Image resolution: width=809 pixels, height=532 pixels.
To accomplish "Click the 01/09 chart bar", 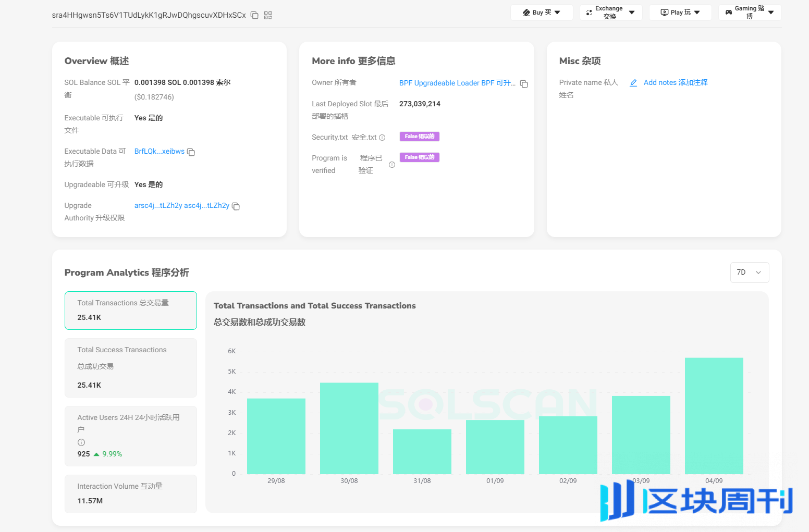I will click(x=495, y=447).
